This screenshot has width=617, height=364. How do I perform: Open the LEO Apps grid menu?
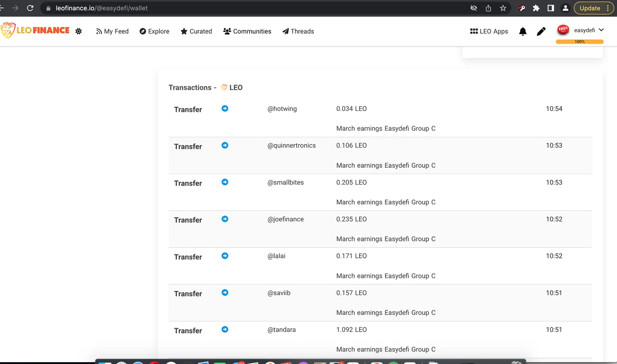(x=489, y=31)
